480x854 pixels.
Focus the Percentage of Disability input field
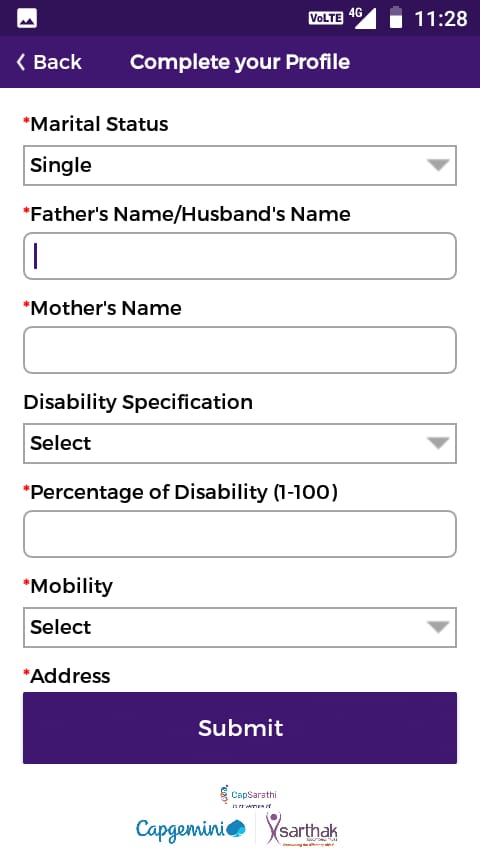pos(240,534)
